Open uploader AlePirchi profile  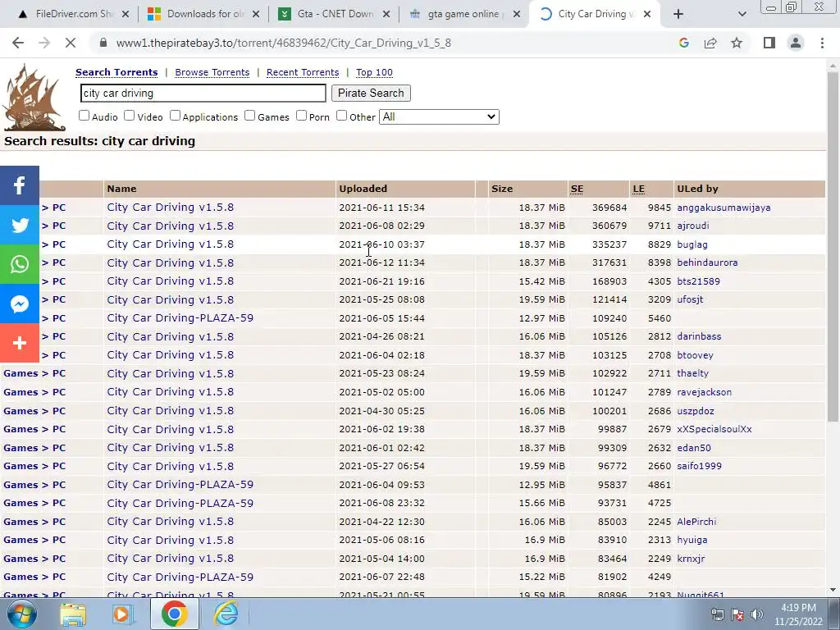[x=696, y=522]
